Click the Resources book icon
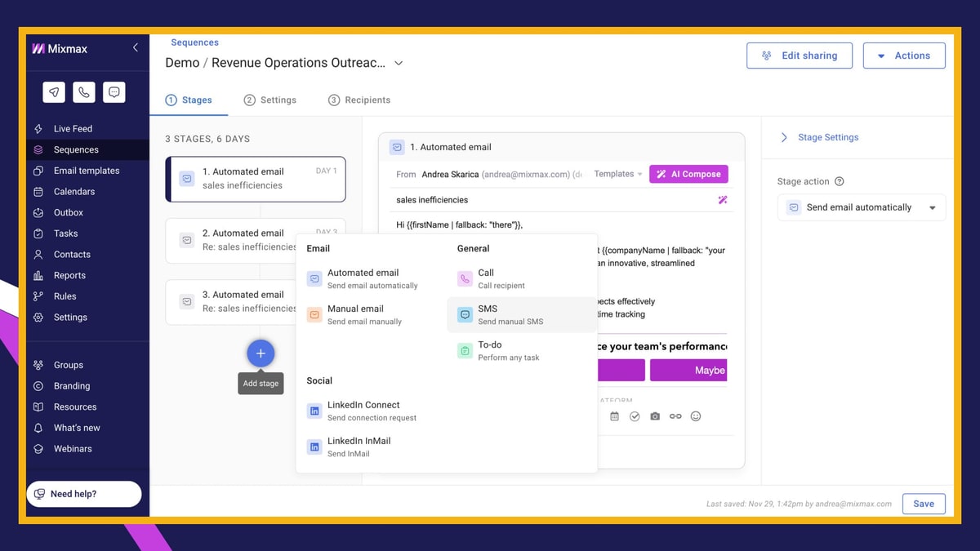Viewport: 980px width, 551px height. pos(38,407)
